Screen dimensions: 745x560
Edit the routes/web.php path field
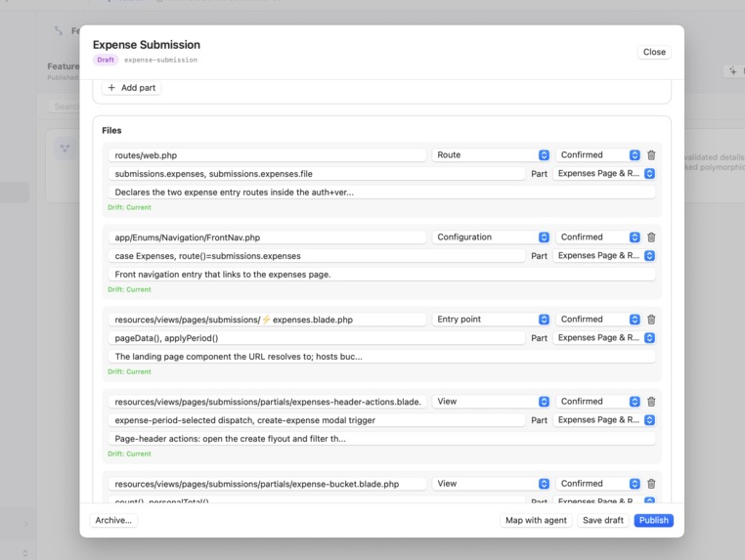point(267,155)
